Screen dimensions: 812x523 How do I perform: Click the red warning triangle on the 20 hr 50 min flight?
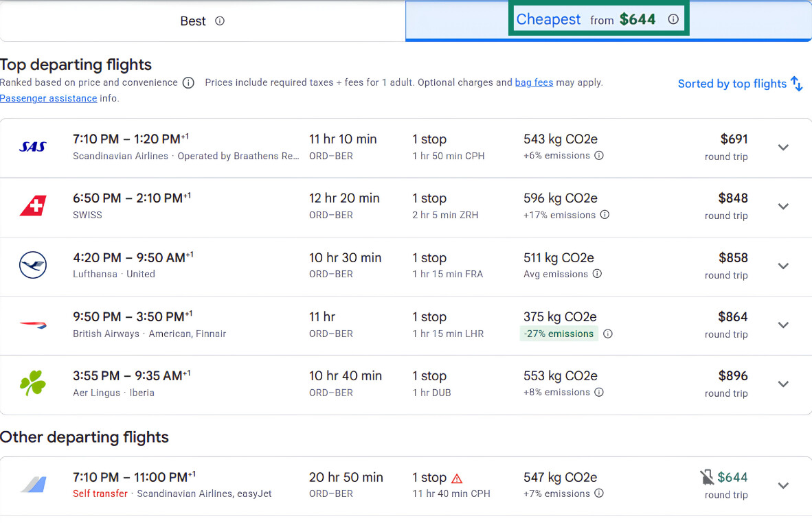click(x=457, y=478)
